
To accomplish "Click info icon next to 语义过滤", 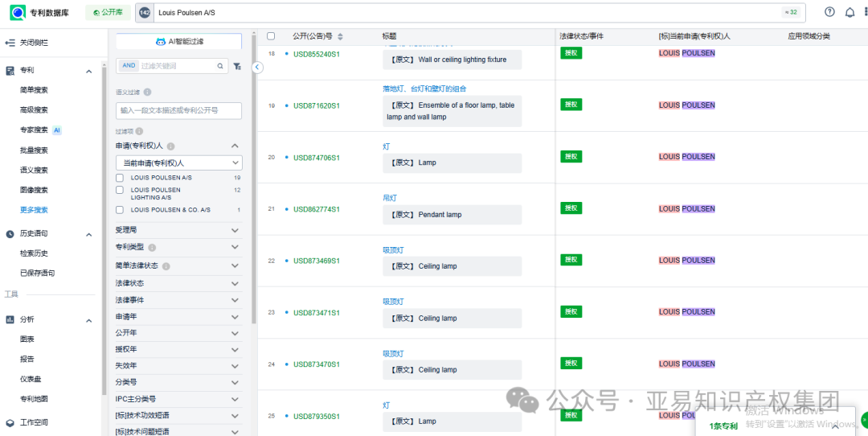I will point(147,93).
